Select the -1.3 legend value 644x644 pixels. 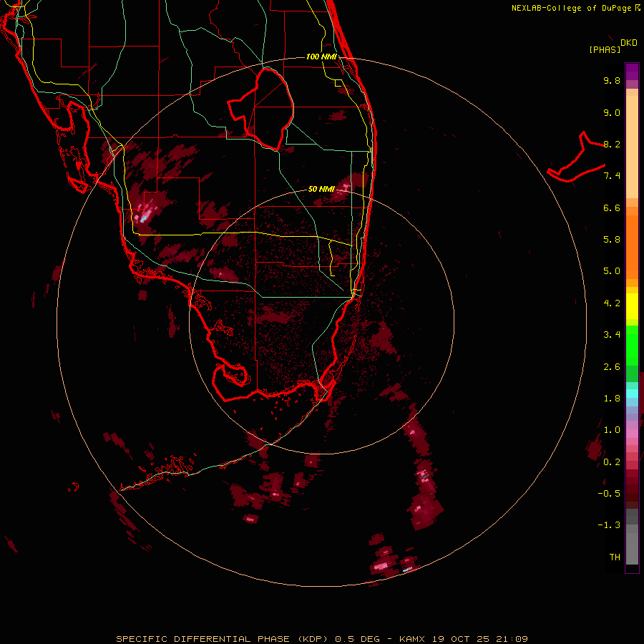coord(609,525)
